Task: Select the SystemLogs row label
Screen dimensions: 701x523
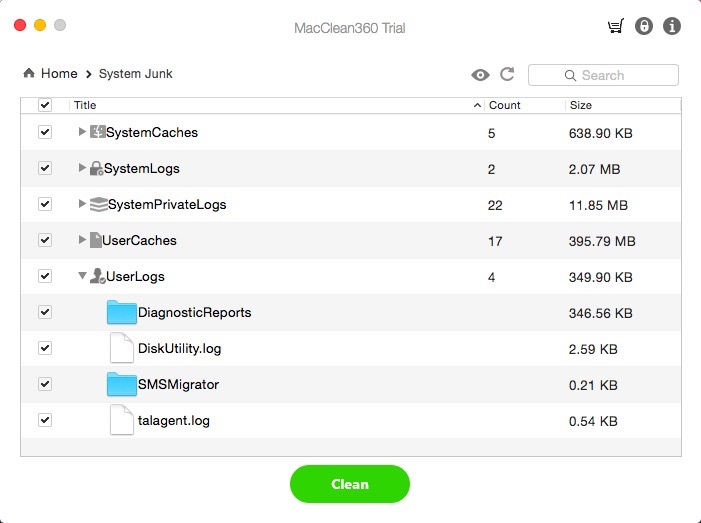Action: pyautogui.click(x=142, y=169)
